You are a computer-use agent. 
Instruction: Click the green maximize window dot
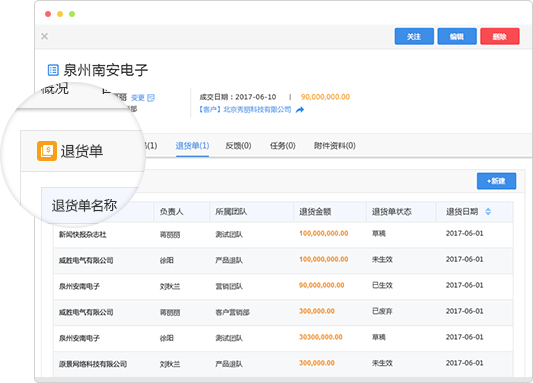(x=72, y=14)
